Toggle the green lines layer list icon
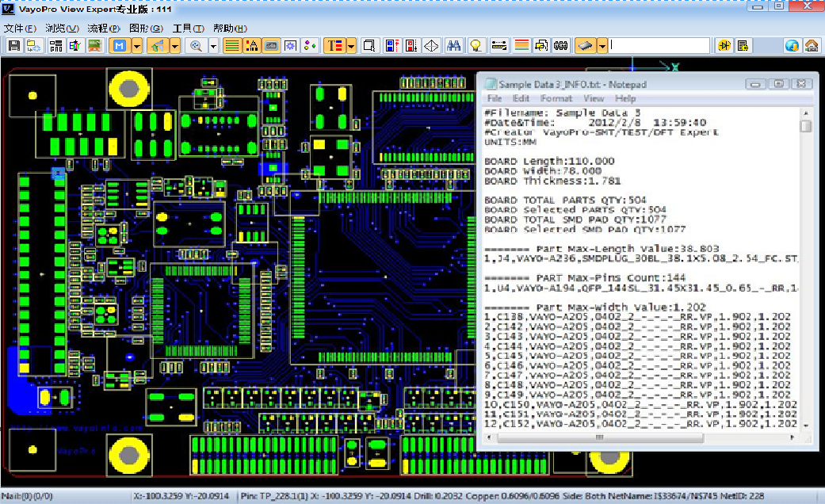This screenshot has height=504, width=825. (x=232, y=46)
